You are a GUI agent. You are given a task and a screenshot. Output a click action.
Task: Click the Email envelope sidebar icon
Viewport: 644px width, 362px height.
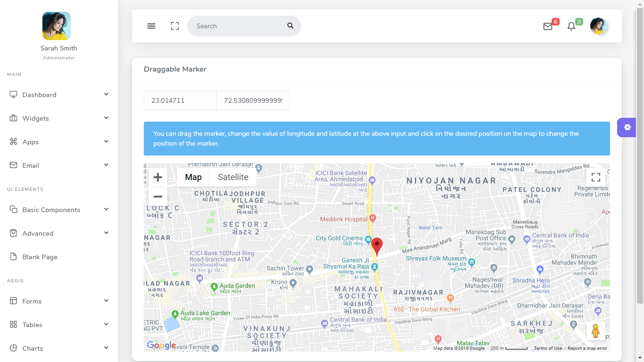pyautogui.click(x=13, y=165)
